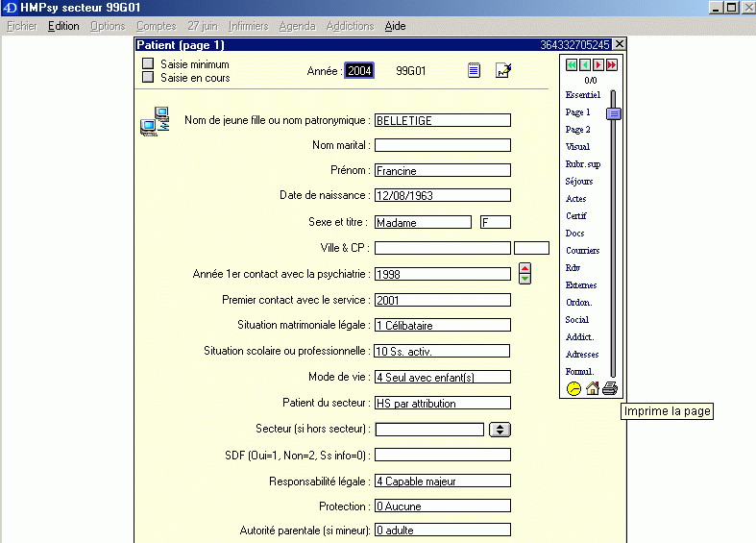Click the vertical page slider handle
This screenshot has width=756, height=543.
pos(613,113)
